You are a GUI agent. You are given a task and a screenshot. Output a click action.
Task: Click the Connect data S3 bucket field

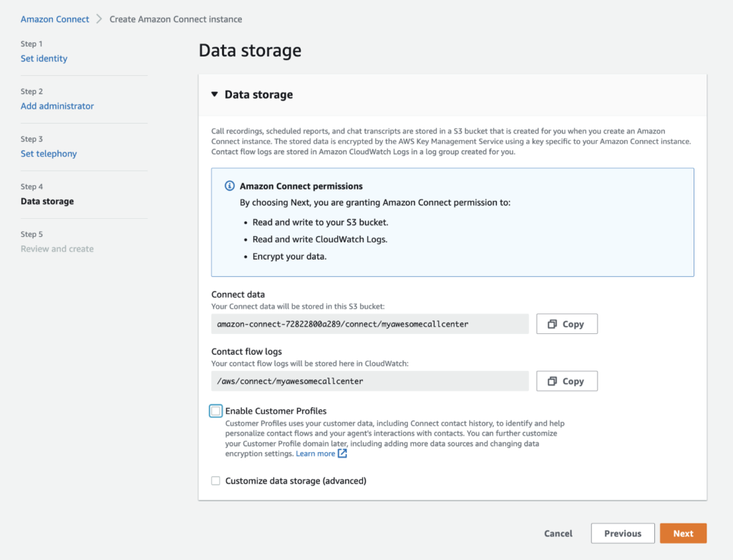370,324
